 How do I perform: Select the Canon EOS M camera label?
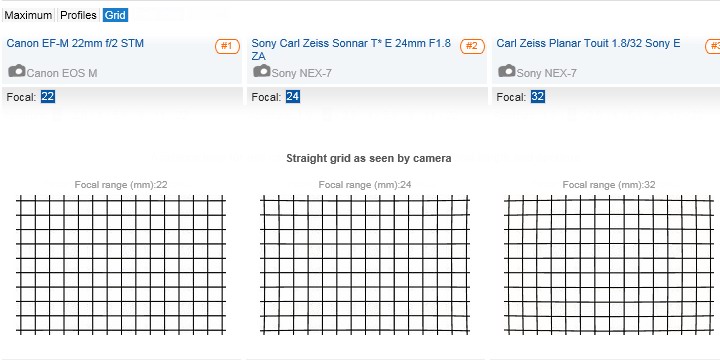tap(62, 73)
